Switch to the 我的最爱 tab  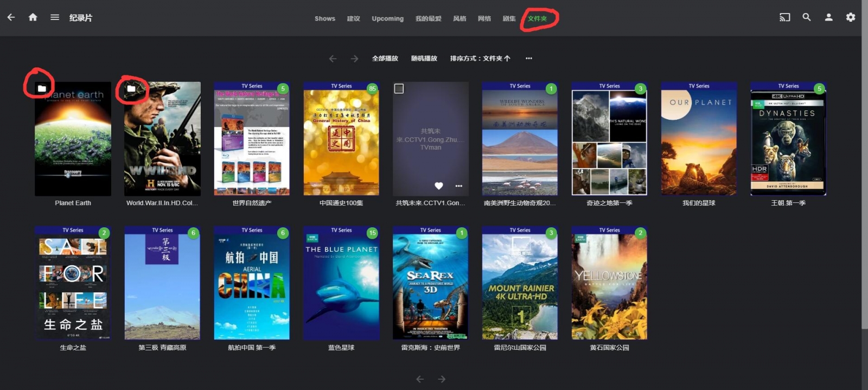pyautogui.click(x=429, y=18)
